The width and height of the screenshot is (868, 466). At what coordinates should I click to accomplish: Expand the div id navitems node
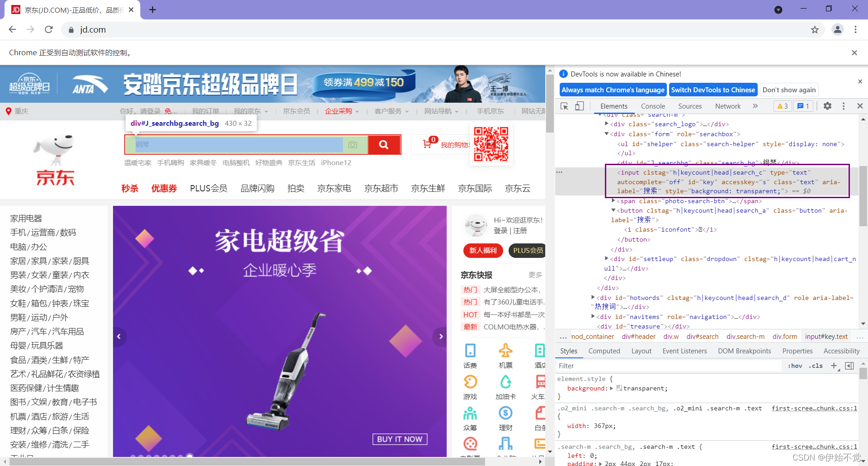click(x=593, y=317)
